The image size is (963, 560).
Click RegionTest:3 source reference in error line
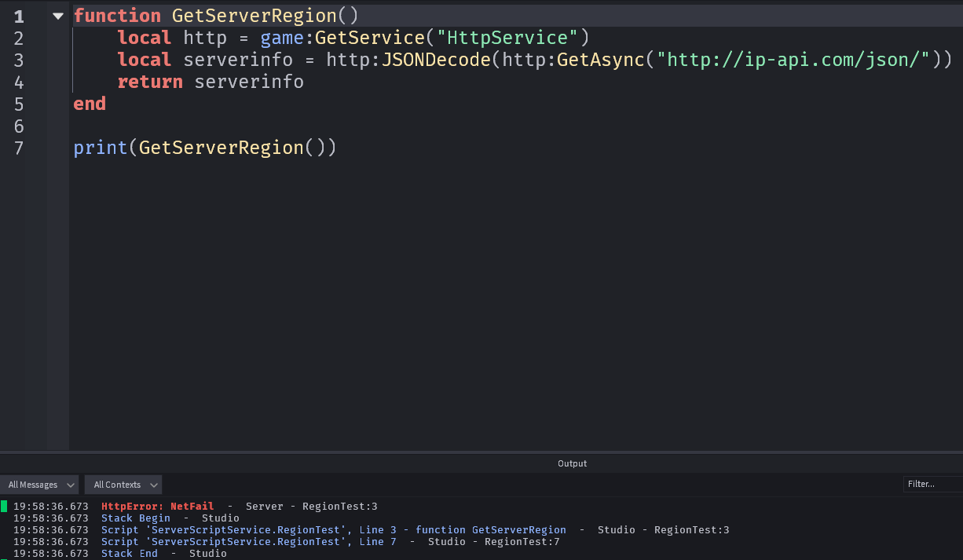340,507
